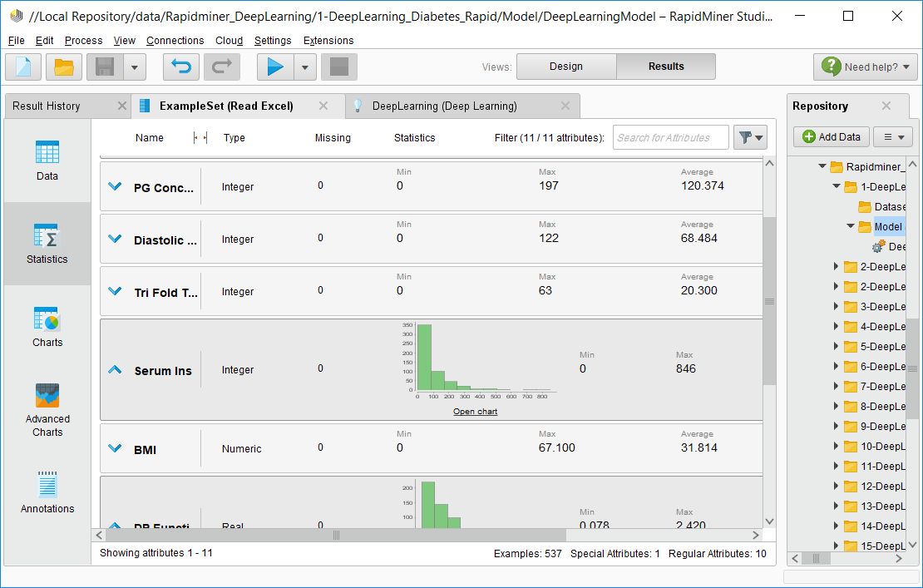Viewport: 923px width, 588px height.
Task: Click the scroll-down arrow of statistics list
Action: pyautogui.click(x=769, y=521)
